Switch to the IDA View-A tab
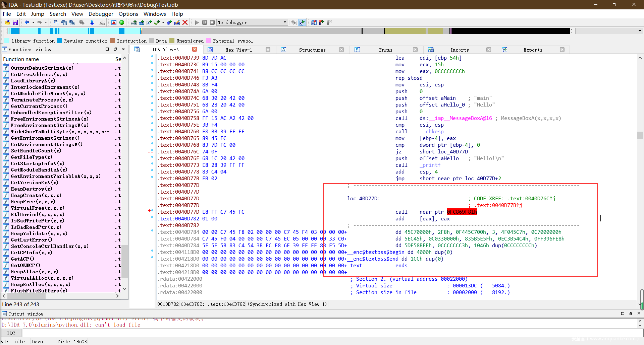The width and height of the screenshot is (644, 345). pos(165,50)
